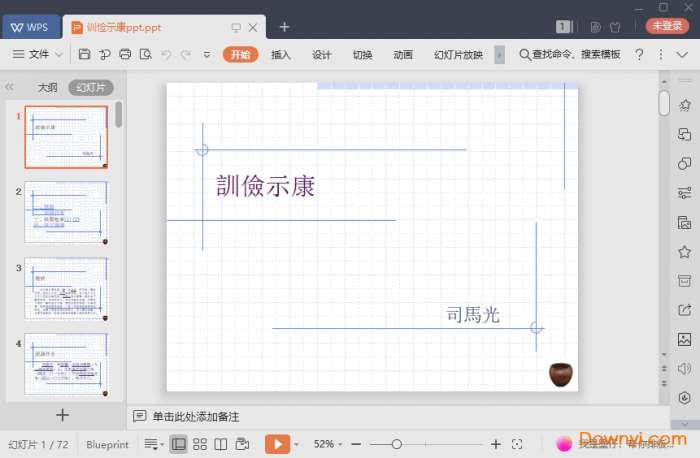Click the 训俭示康 title text on slide
Screen dimensions: 700x458
point(266,186)
